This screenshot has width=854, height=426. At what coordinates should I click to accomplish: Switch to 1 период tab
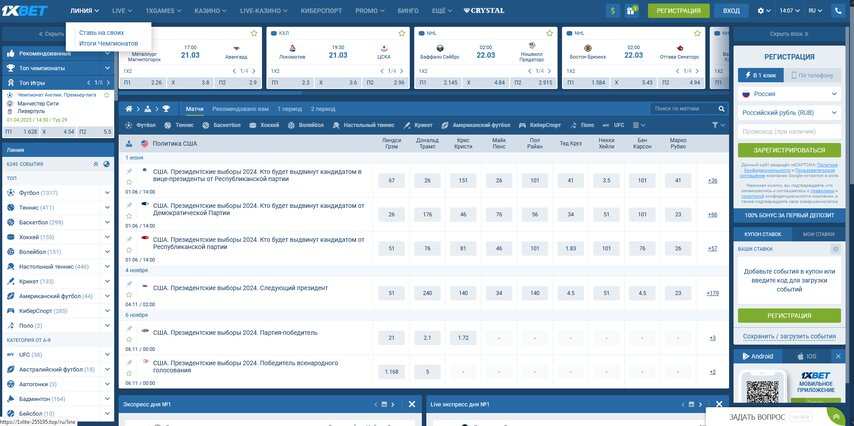click(x=290, y=109)
